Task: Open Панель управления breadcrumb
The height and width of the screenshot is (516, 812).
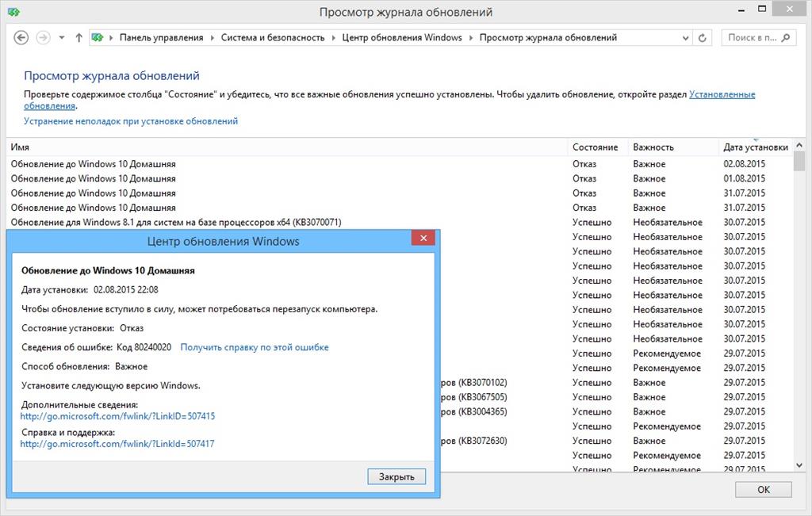Action: [x=161, y=37]
